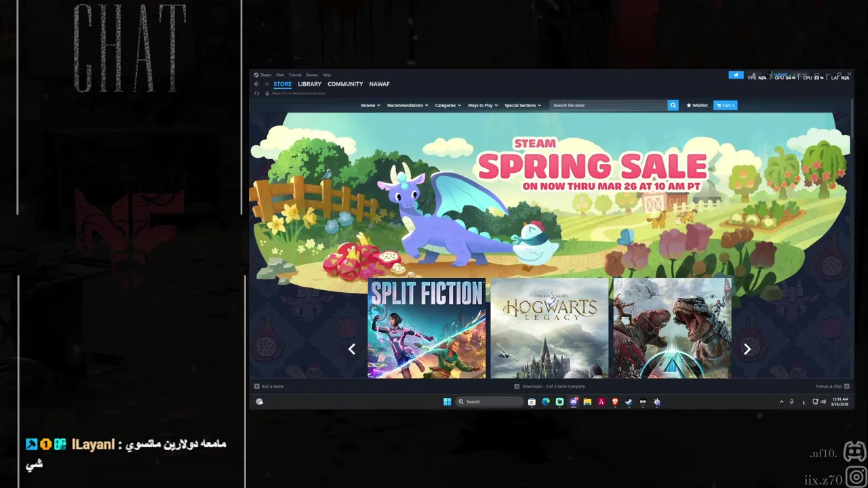The height and width of the screenshot is (488, 868).
Task: Click the volume icon in system tray
Action: pyautogui.click(x=823, y=402)
